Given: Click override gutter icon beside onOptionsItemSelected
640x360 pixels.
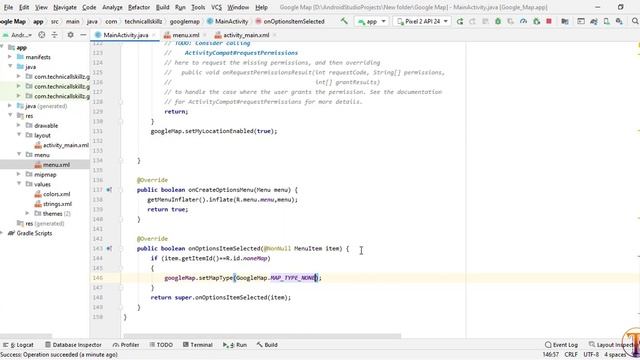Looking at the screenshot, I should pyautogui.click(x=109, y=249).
